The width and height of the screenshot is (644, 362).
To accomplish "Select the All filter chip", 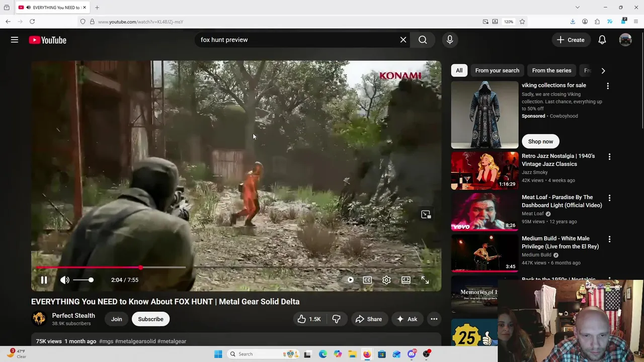I will [x=459, y=70].
